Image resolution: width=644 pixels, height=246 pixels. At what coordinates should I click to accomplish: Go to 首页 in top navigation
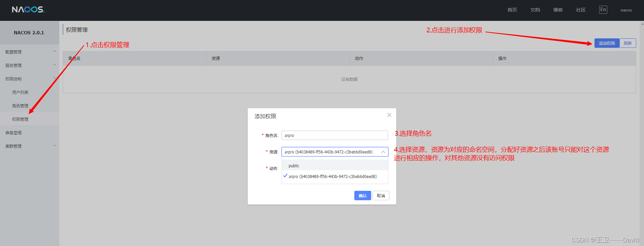pyautogui.click(x=512, y=10)
